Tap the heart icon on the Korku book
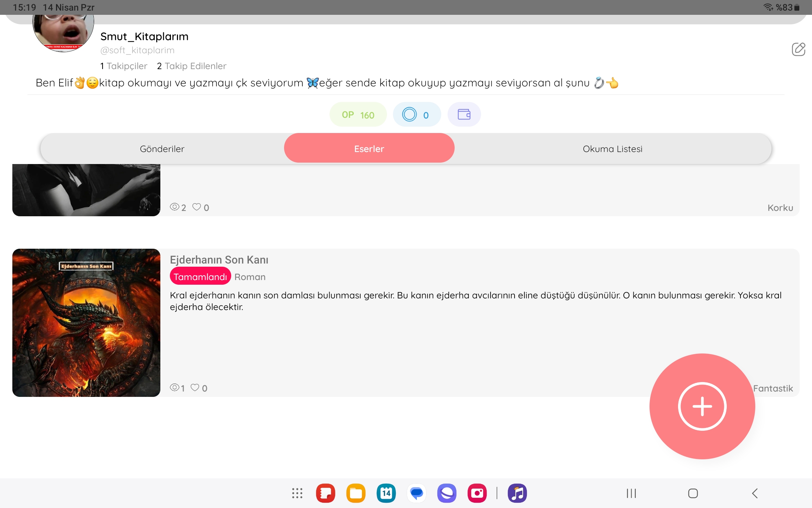This screenshot has height=508, width=812. pos(197,207)
